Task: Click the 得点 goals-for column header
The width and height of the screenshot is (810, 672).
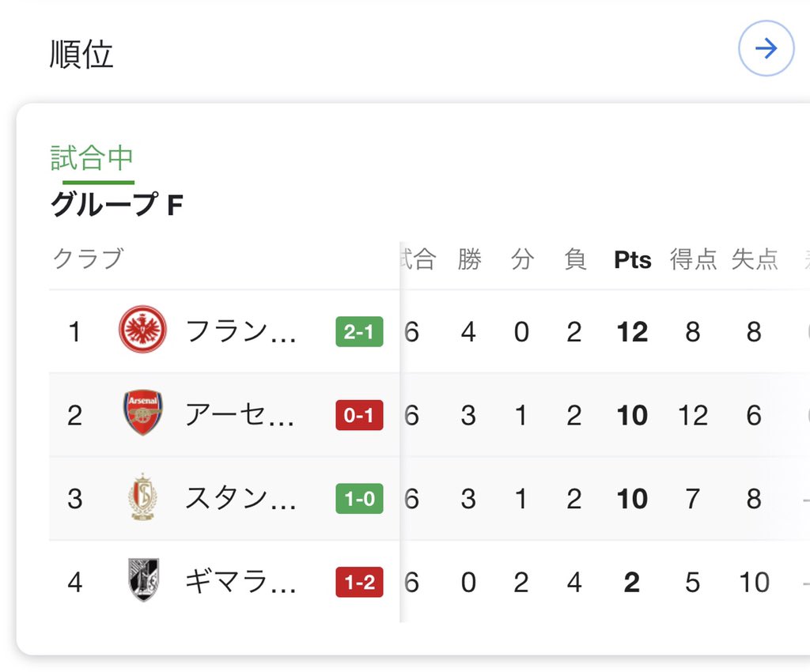Action: [x=693, y=259]
